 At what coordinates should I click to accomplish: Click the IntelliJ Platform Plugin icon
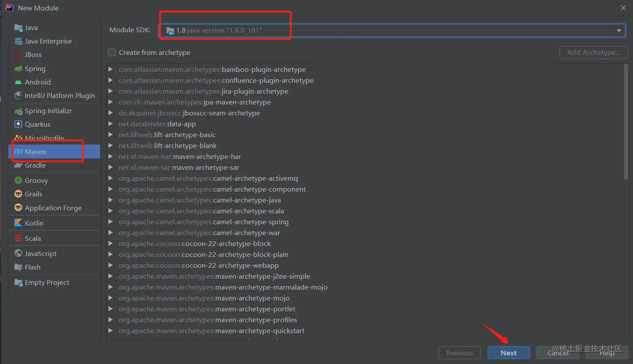(x=18, y=96)
